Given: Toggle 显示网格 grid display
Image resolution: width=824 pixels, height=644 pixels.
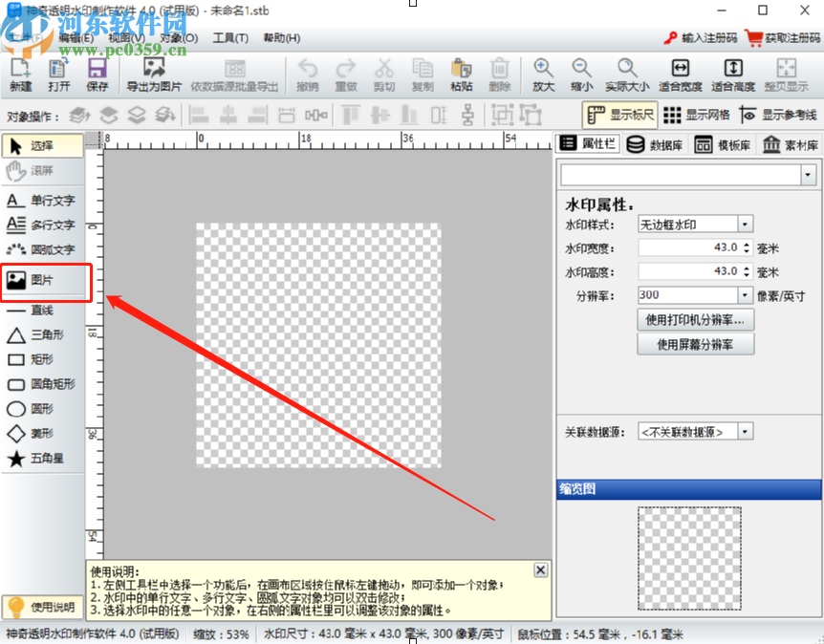Looking at the screenshot, I should [x=696, y=115].
